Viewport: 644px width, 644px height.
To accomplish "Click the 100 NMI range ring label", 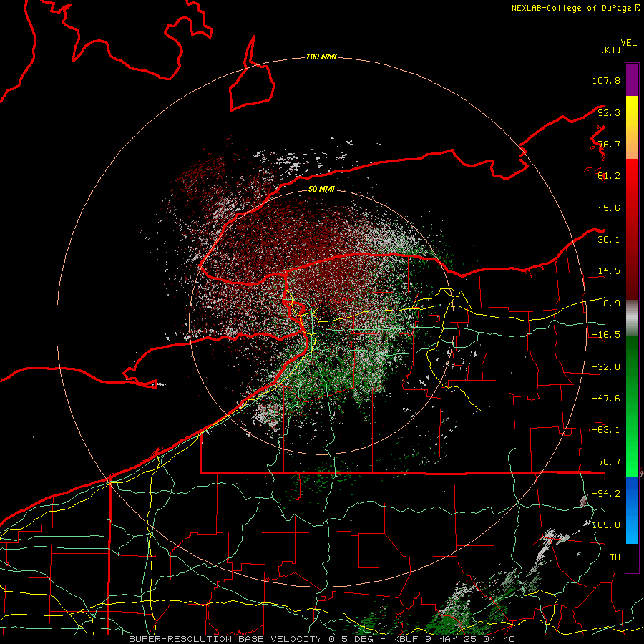I will [x=321, y=57].
